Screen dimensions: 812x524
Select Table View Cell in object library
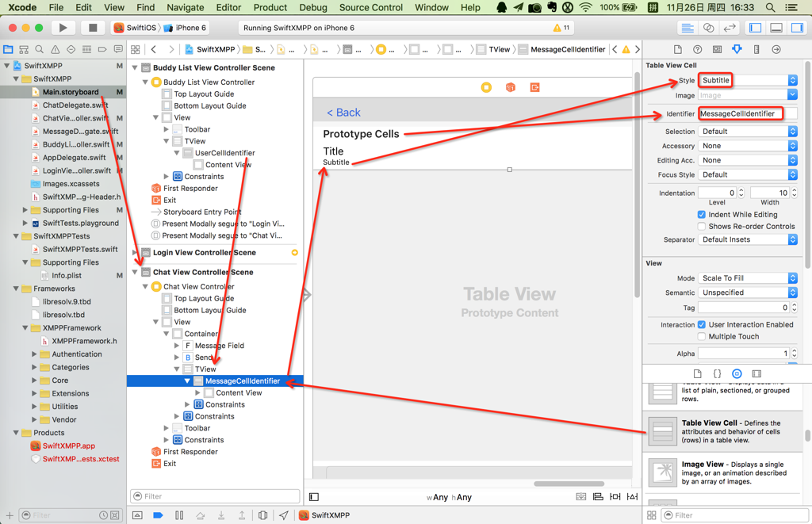point(723,432)
